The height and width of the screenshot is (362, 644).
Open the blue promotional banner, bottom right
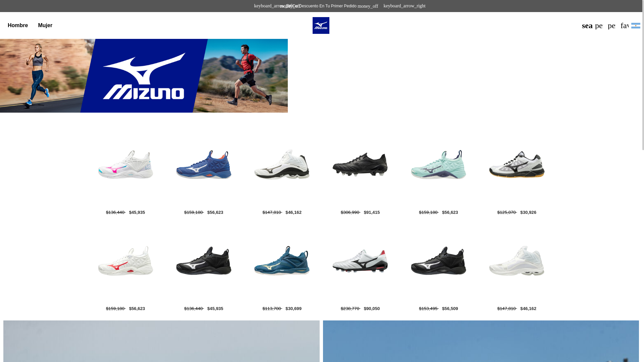coord(481,341)
